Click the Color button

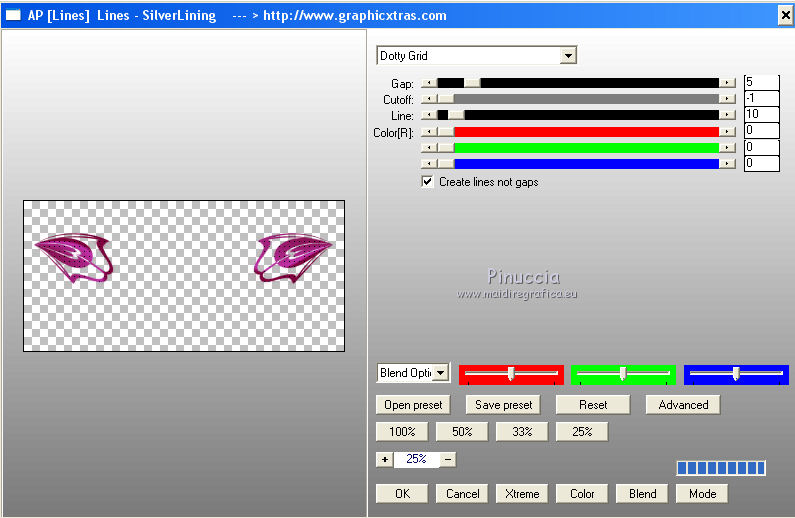coord(582,494)
